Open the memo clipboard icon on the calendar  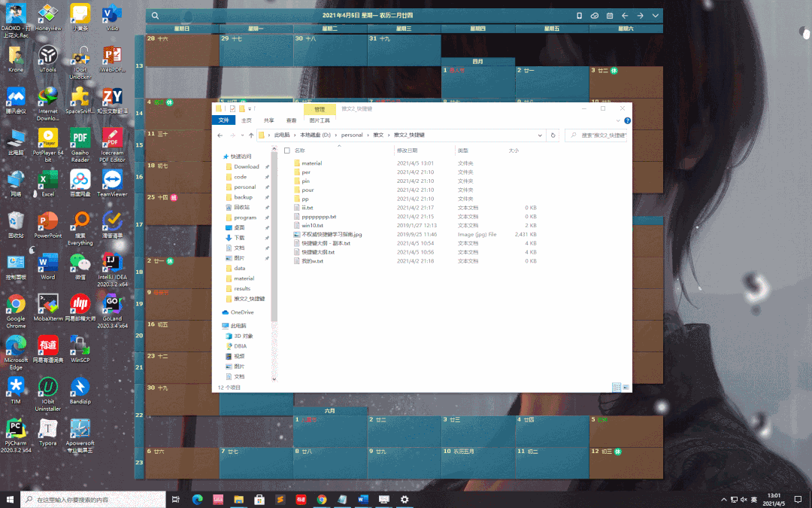(x=610, y=16)
